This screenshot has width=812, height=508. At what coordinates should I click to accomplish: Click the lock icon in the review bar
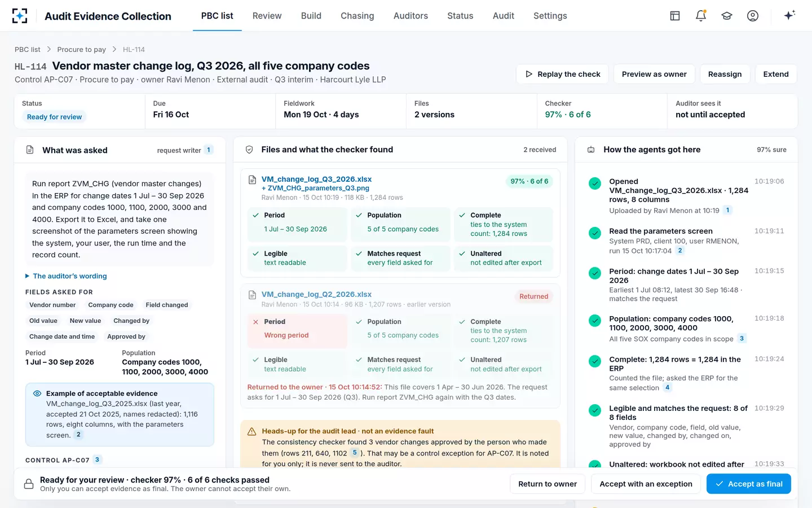29,484
